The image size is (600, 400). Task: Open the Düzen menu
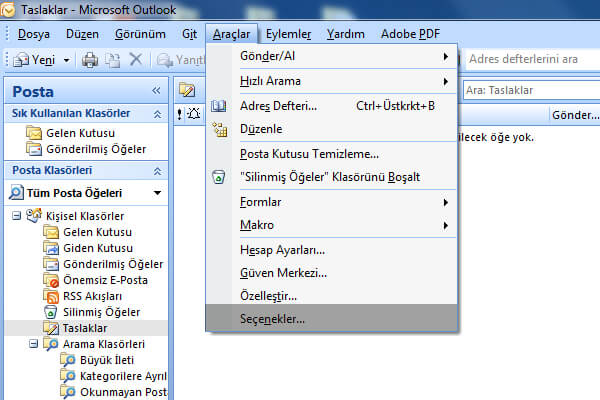[x=82, y=34]
